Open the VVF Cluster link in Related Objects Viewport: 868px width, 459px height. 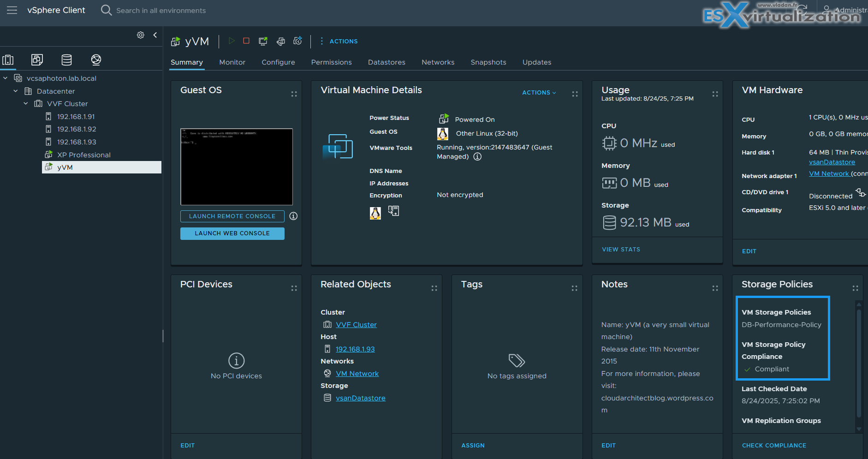[356, 325]
